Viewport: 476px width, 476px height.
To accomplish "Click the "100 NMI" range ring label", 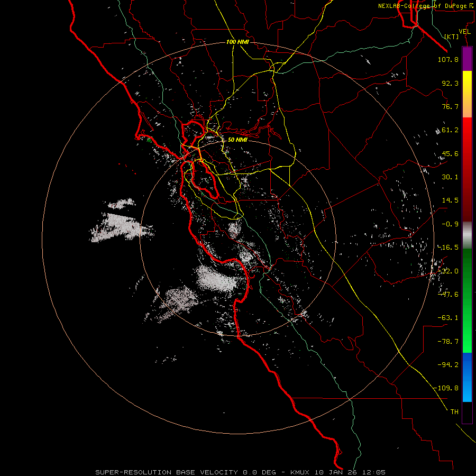I will point(237,42).
